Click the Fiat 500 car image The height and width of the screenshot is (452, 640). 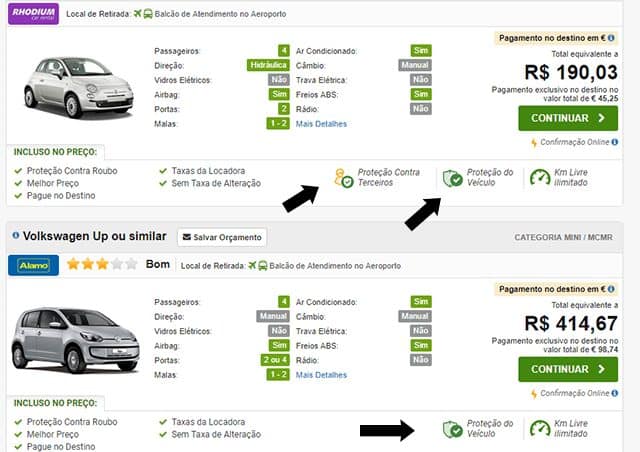click(78, 87)
